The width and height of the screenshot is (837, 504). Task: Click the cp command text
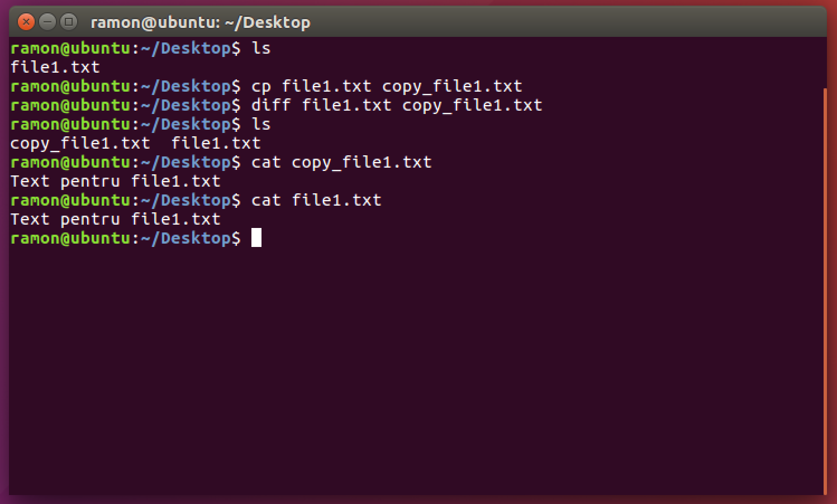pyautogui.click(x=260, y=85)
